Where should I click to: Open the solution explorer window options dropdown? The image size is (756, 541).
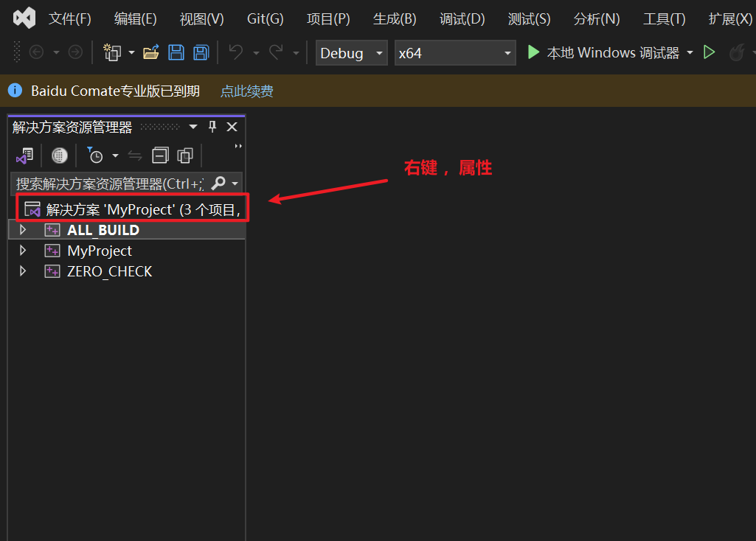[x=193, y=128]
